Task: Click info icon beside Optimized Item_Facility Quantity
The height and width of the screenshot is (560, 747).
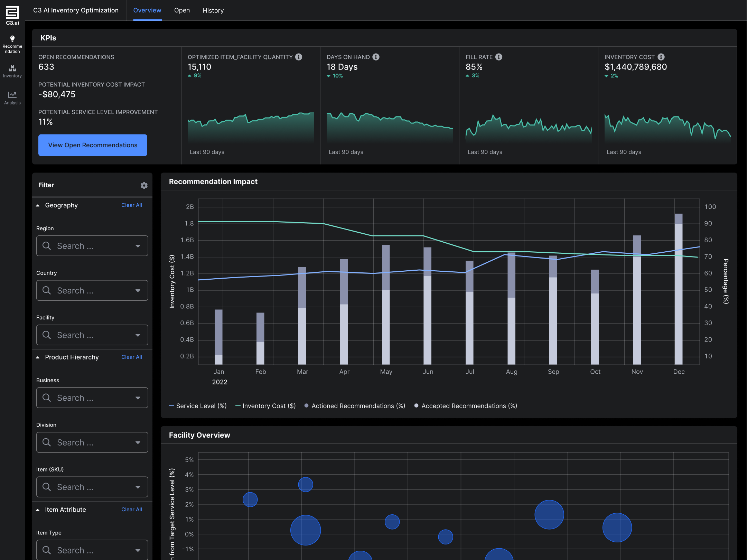Action: [299, 57]
